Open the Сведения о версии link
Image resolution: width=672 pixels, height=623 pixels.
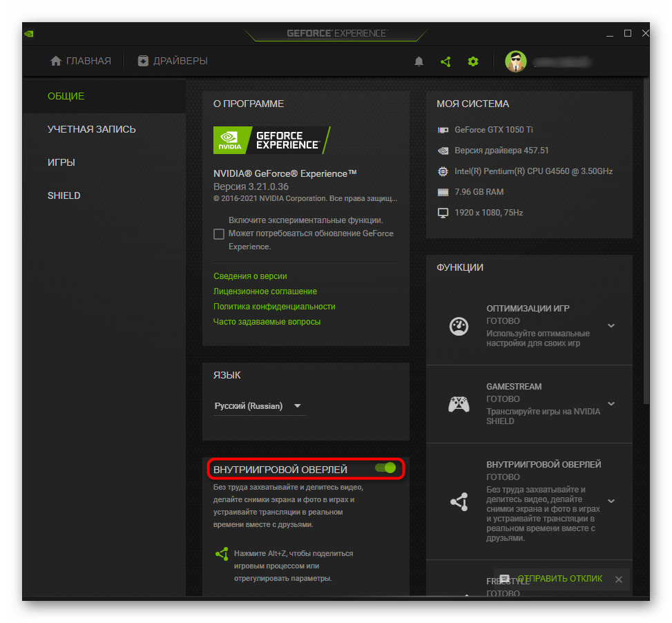250,276
